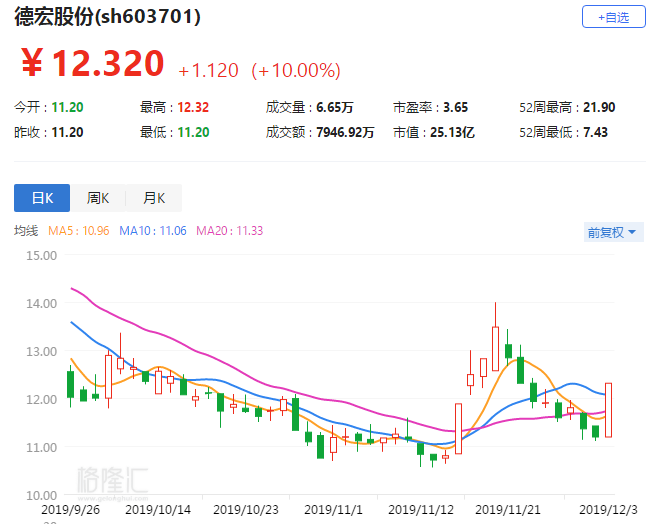Switch to 周K weekly chart tab
The width and height of the screenshot is (651, 524).
pos(98,198)
